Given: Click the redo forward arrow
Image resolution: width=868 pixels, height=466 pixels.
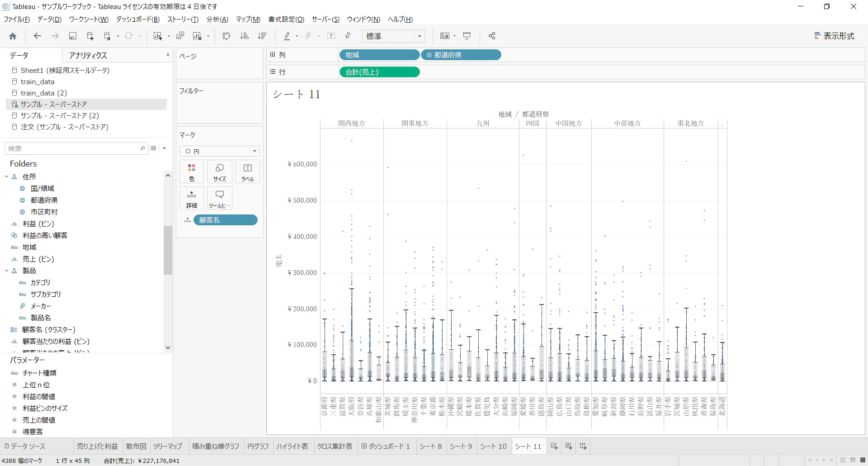Looking at the screenshot, I should click(55, 36).
